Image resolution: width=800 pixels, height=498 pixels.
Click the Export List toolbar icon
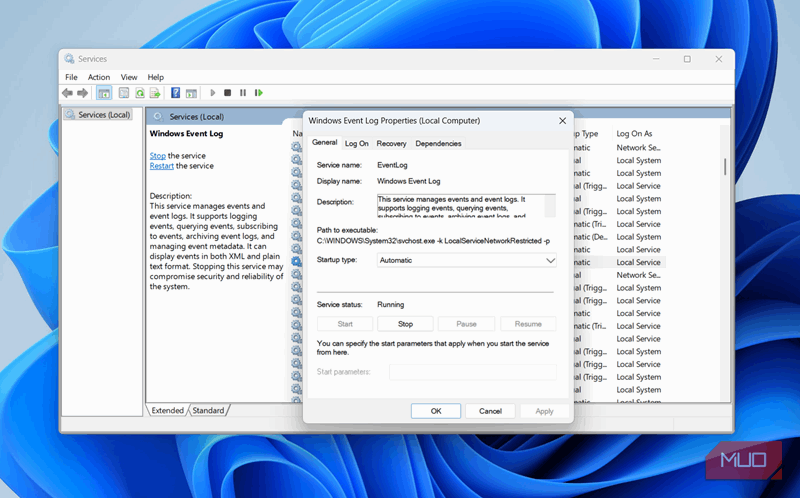pyautogui.click(x=155, y=93)
